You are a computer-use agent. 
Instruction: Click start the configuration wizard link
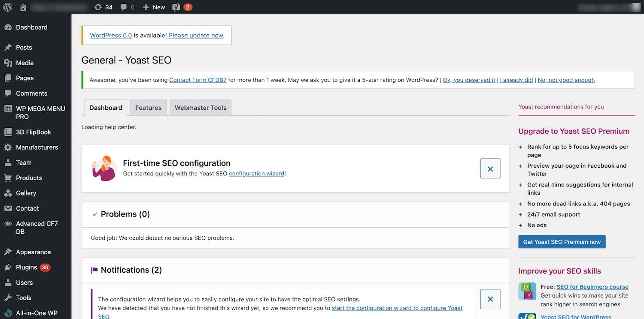(x=397, y=308)
